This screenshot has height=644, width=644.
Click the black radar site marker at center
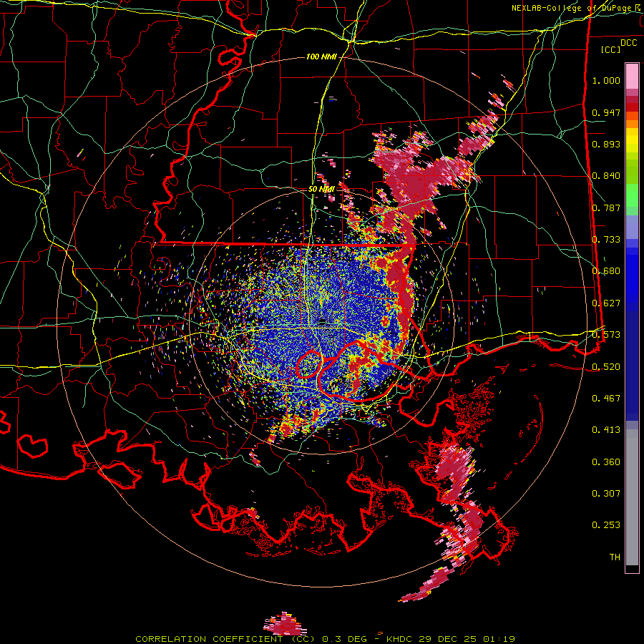point(323,321)
